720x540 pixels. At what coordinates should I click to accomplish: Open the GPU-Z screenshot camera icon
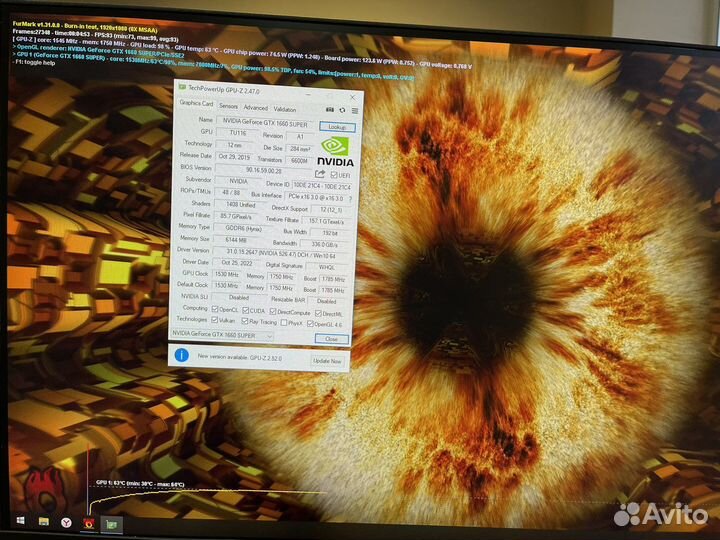coord(330,110)
